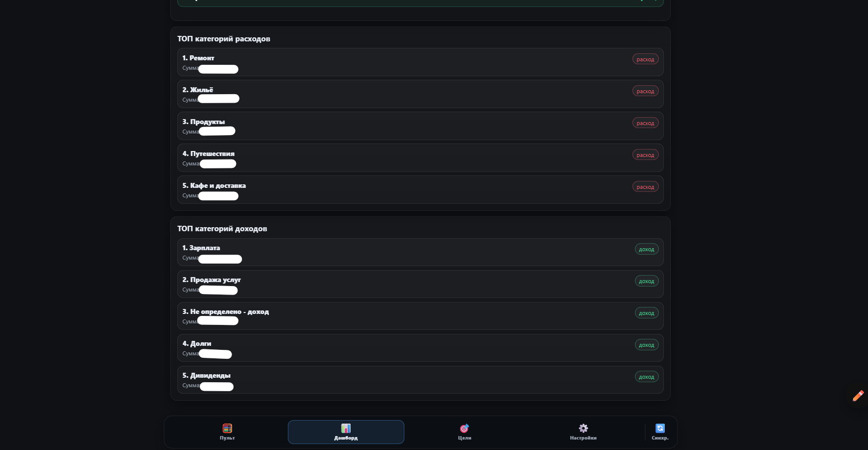Viewport: 868px width, 450px height.
Task: Open the Не определено - доход row
Action: [420, 316]
